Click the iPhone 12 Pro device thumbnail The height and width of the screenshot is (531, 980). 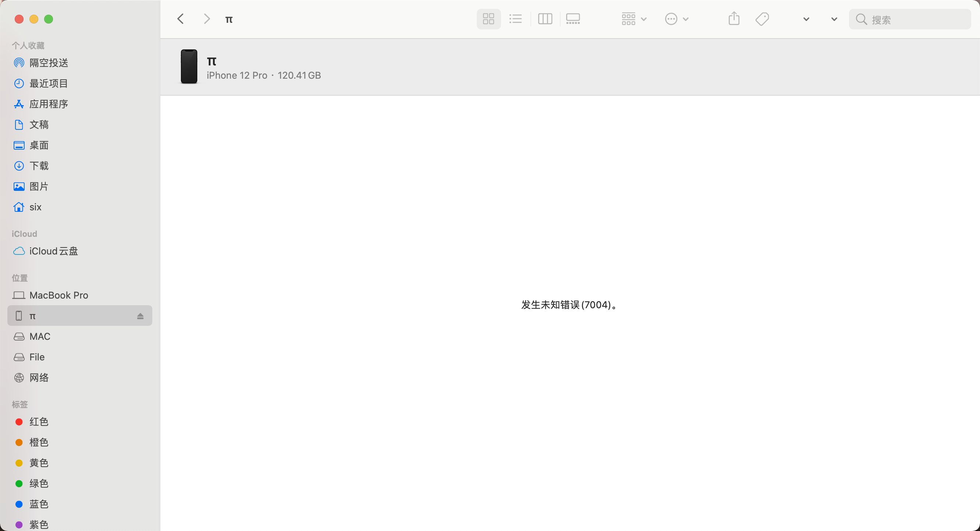point(189,67)
